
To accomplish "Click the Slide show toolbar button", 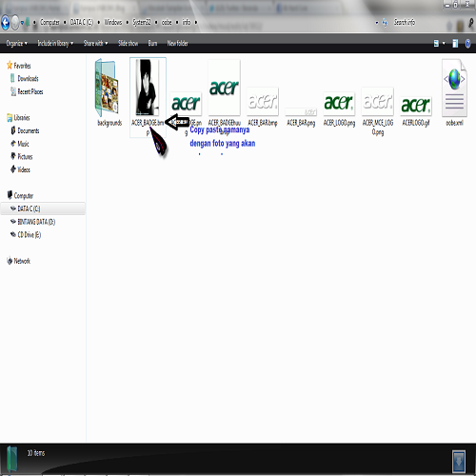I will (128, 43).
